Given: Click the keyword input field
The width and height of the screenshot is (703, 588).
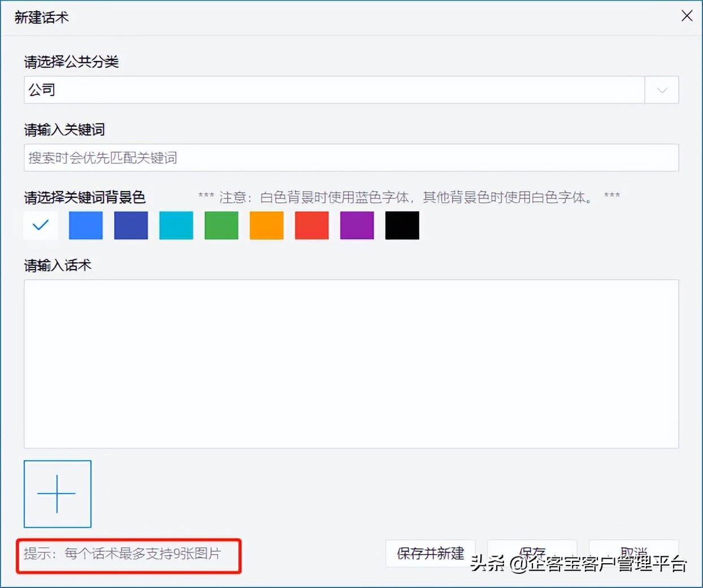Looking at the screenshot, I should pos(350,158).
